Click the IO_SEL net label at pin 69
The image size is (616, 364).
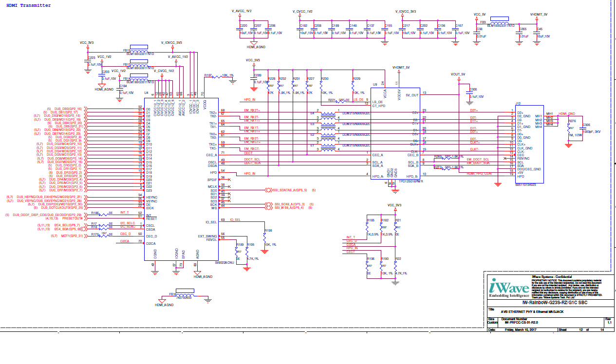[235, 220]
